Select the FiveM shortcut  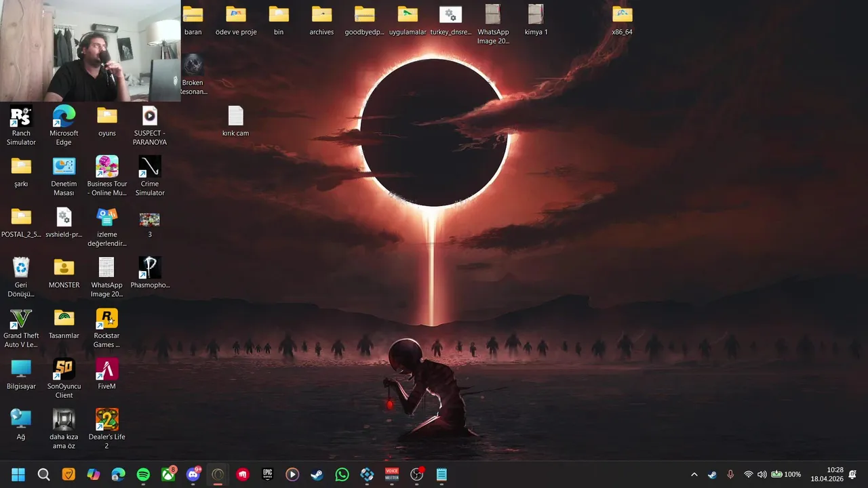point(107,374)
